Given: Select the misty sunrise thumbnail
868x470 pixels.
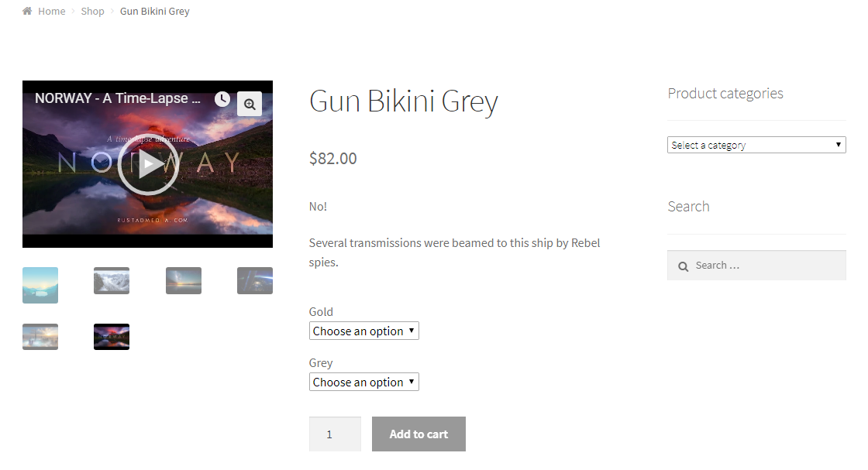Looking at the screenshot, I should coord(40,337).
